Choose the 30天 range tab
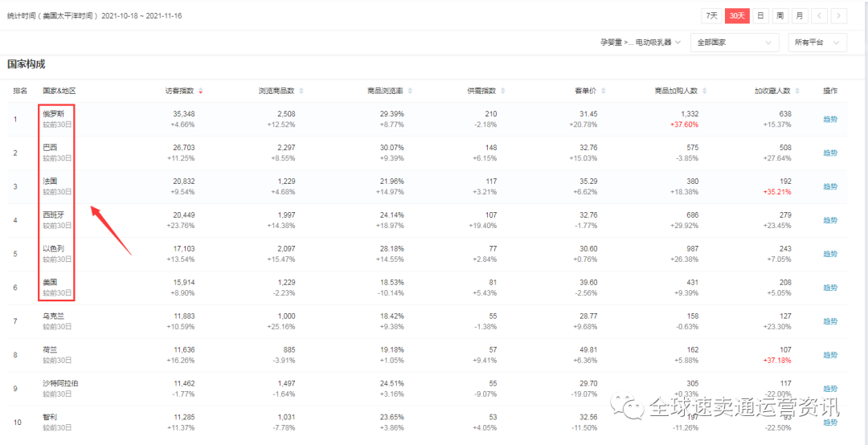 (736, 15)
